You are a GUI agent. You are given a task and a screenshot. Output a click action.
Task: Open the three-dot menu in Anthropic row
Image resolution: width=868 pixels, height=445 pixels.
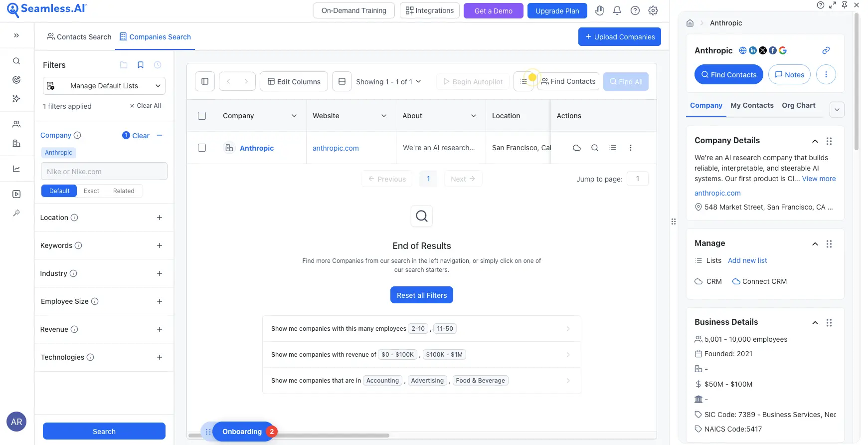[631, 148]
